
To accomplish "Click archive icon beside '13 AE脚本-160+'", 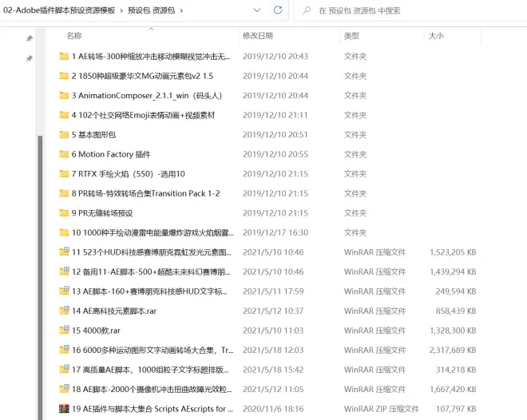I will [64, 291].
